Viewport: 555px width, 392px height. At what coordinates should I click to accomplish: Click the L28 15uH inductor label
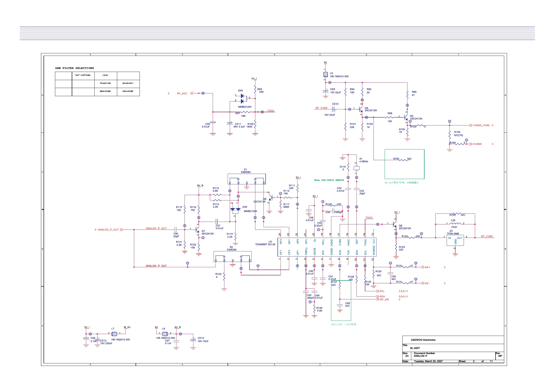point(454,224)
